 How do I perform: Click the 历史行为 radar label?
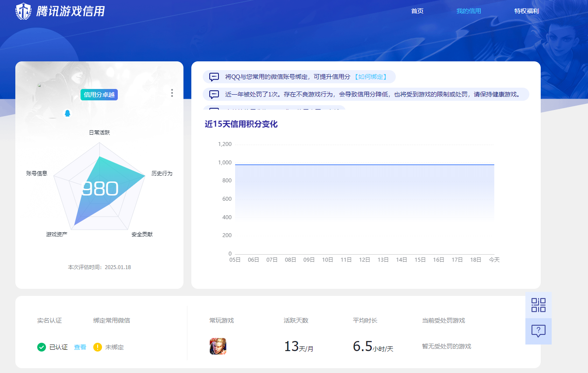[162, 174]
